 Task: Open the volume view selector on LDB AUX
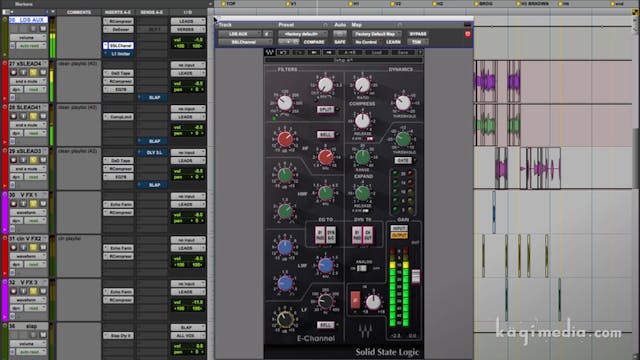[x=28, y=38]
